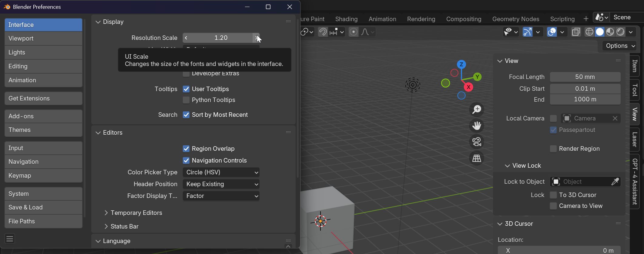Expand the Status Bar subpanel
644x254 pixels.
click(106, 226)
